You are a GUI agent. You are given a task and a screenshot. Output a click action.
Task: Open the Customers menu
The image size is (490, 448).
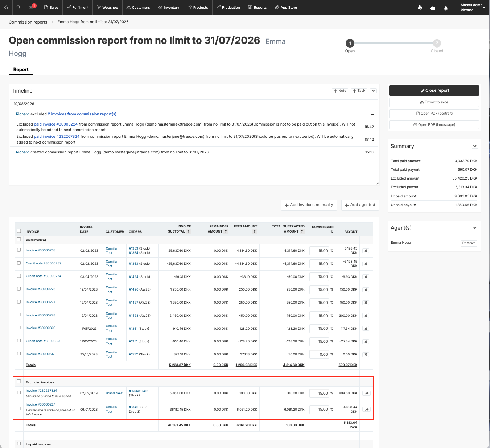coord(138,7)
